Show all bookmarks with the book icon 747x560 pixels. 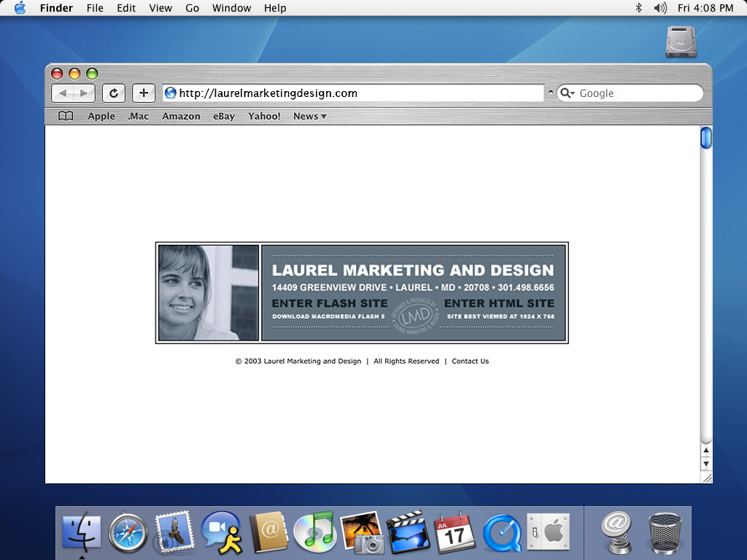[66, 116]
